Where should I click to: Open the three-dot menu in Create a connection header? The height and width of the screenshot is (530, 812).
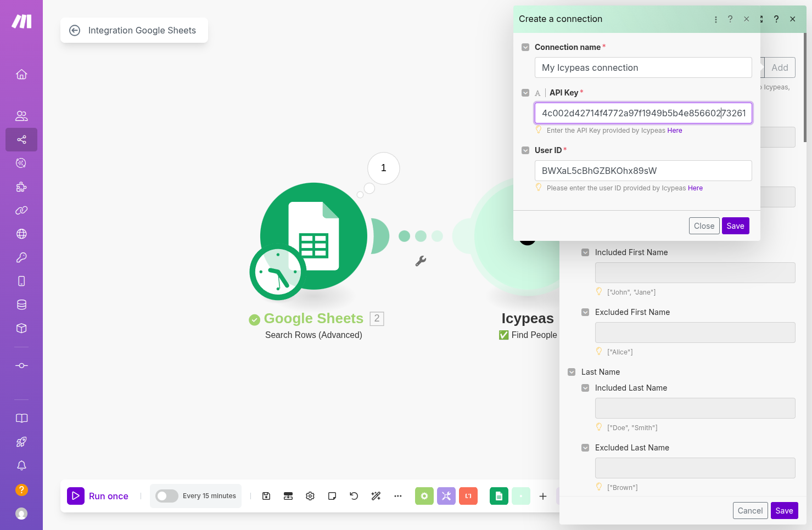click(716, 19)
